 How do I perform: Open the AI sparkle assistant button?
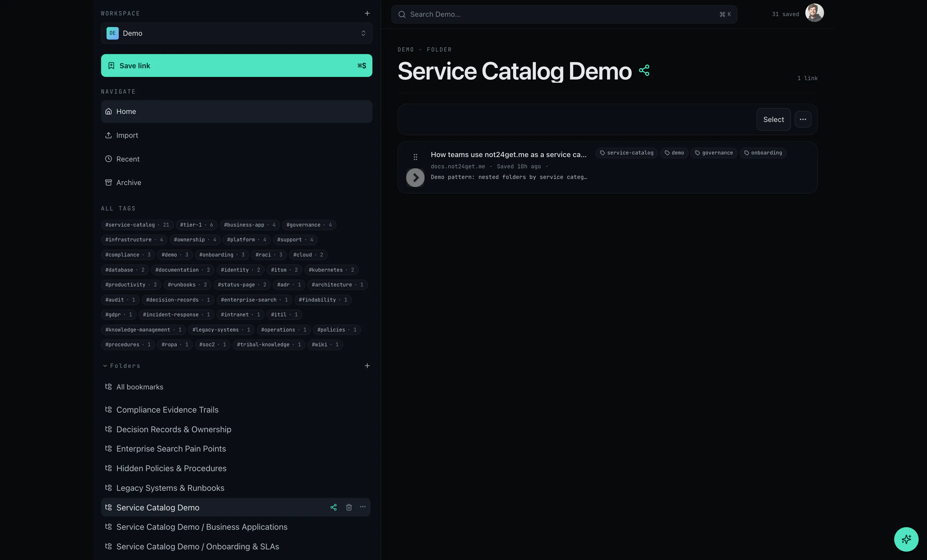pos(906,539)
